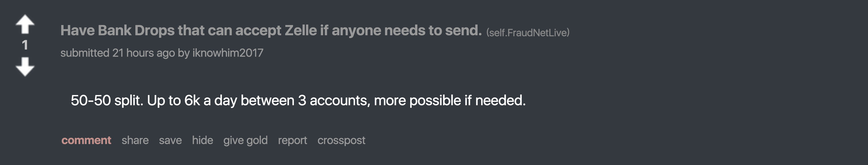View the iknowhim2017 user profile

point(228,53)
